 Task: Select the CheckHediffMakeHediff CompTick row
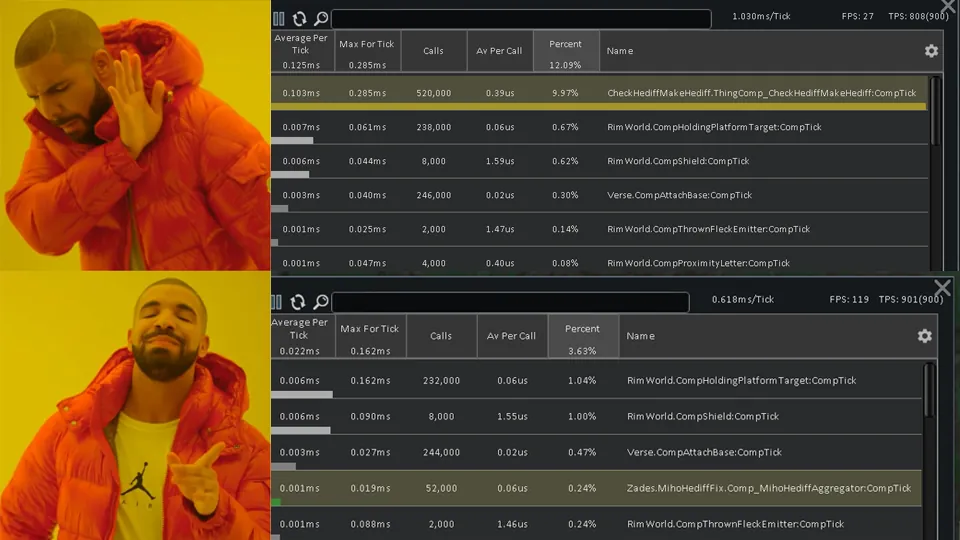[600, 93]
